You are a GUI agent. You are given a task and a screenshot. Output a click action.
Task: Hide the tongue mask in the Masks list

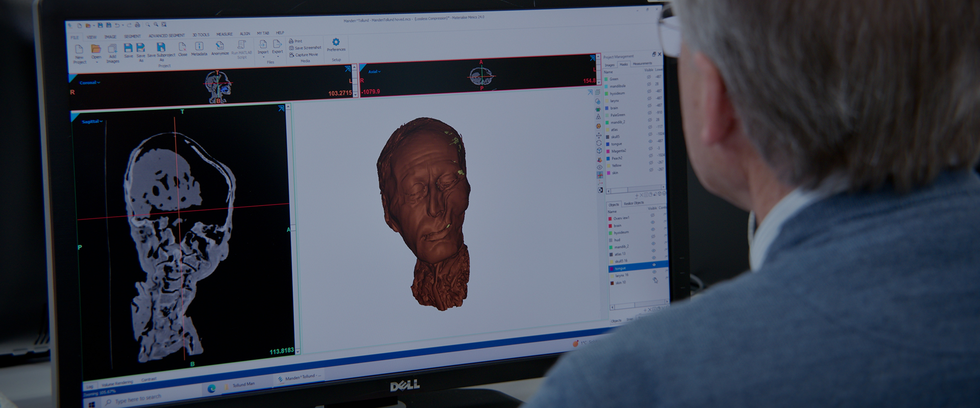coord(650,141)
